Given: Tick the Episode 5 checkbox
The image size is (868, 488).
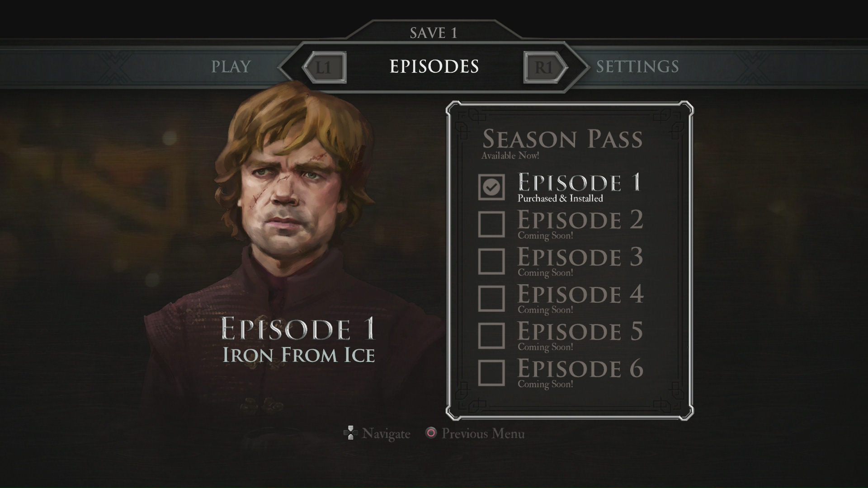Looking at the screenshot, I should (x=491, y=335).
